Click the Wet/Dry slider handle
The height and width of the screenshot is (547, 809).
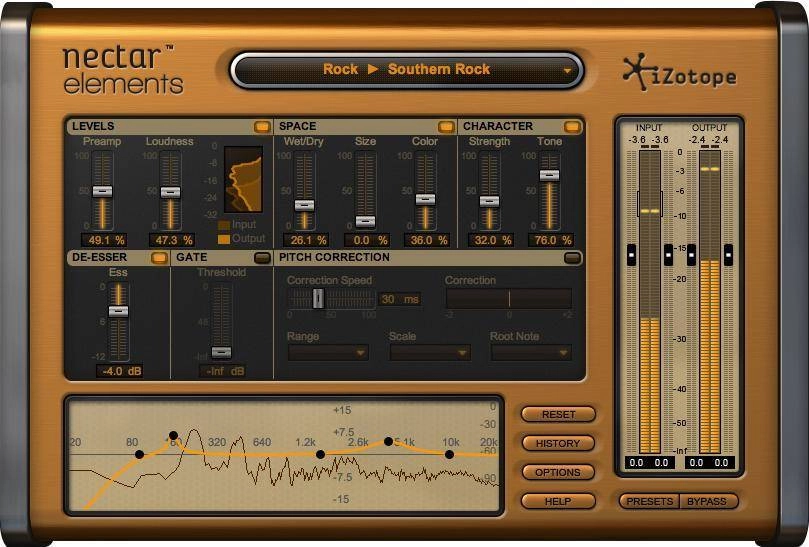coord(304,205)
